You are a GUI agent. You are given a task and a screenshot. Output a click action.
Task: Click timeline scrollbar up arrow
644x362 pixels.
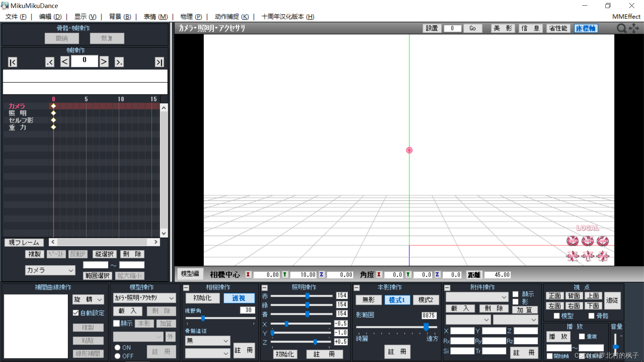[164, 108]
